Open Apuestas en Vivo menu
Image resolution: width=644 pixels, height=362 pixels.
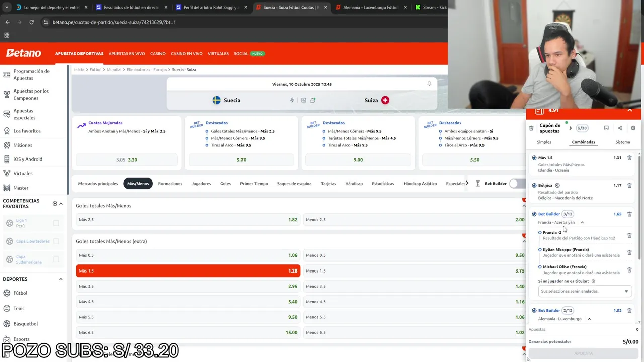tap(127, 54)
